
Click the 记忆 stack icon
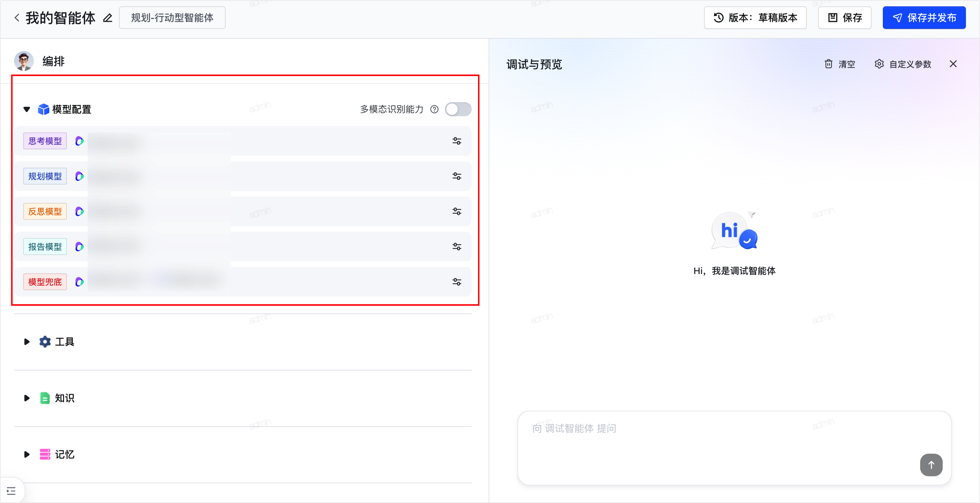coord(45,454)
